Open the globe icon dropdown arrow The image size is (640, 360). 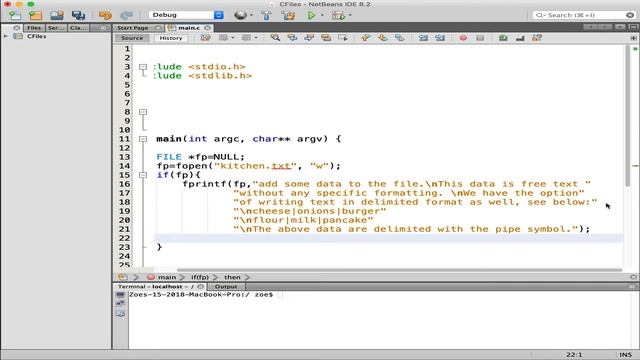pos(251,16)
